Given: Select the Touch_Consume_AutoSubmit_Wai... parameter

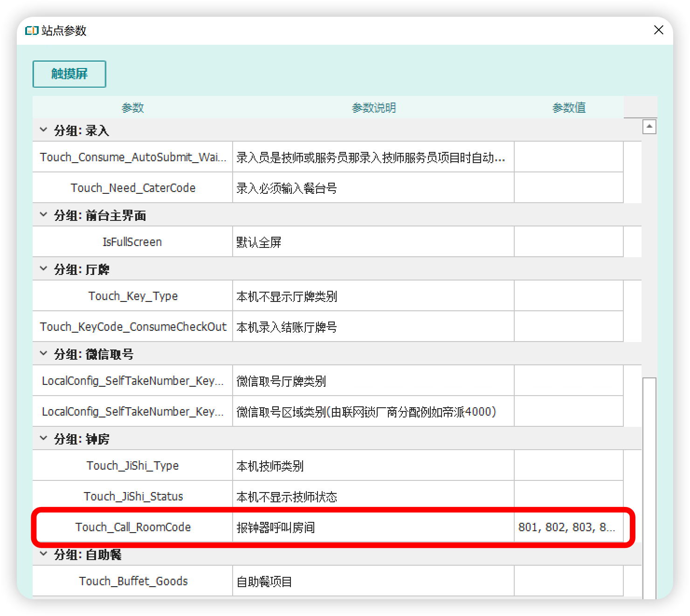Looking at the screenshot, I should pos(133,157).
